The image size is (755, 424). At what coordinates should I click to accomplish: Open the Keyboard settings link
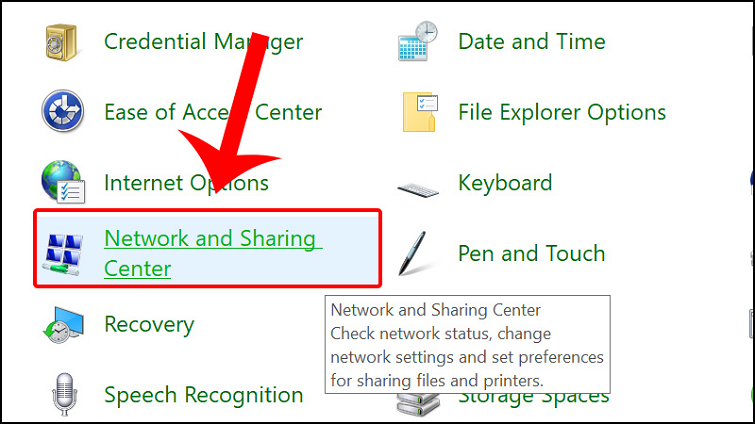click(505, 183)
